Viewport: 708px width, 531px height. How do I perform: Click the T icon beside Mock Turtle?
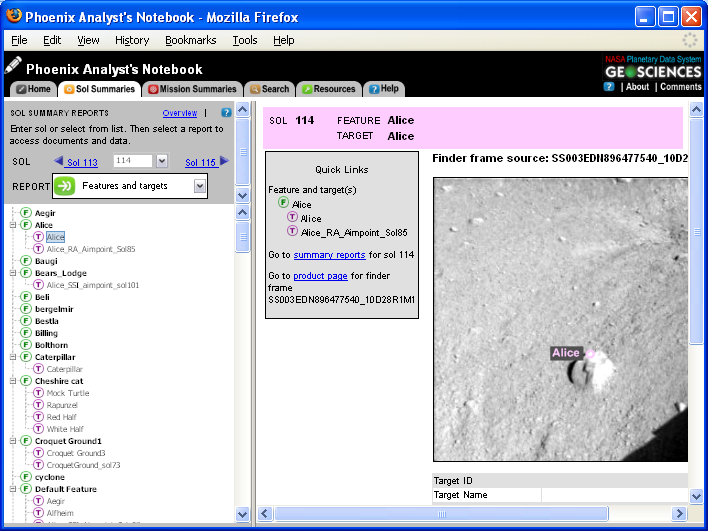[39, 393]
